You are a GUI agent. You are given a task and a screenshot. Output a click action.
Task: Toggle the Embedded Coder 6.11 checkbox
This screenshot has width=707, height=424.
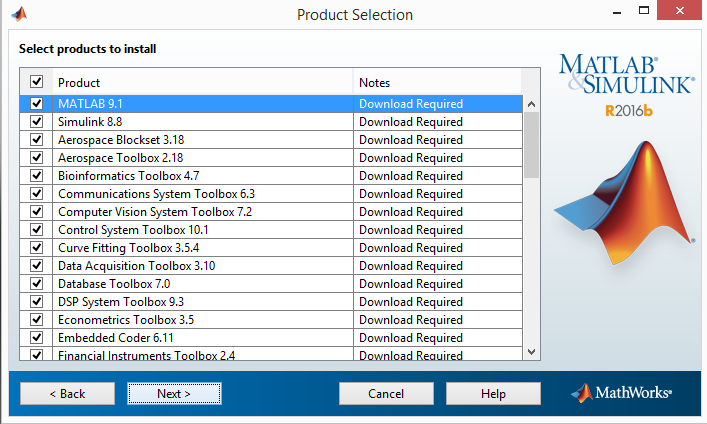(x=37, y=338)
